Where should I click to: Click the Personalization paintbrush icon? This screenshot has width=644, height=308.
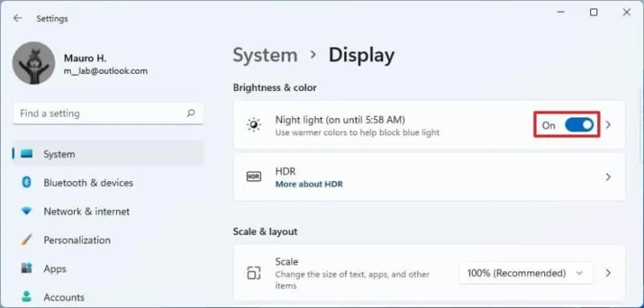click(x=27, y=240)
